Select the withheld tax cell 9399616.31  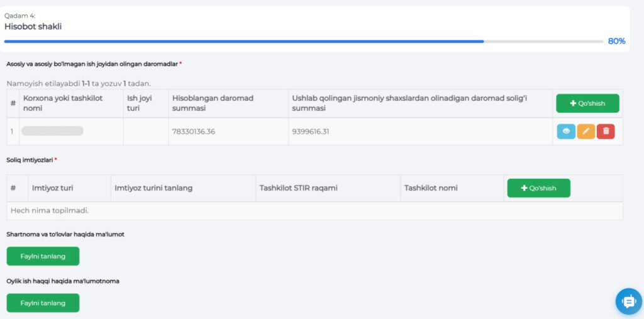[311, 132]
